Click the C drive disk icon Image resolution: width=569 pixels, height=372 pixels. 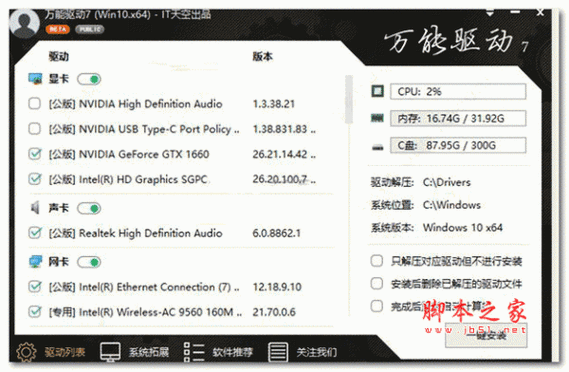click(377, 147)
